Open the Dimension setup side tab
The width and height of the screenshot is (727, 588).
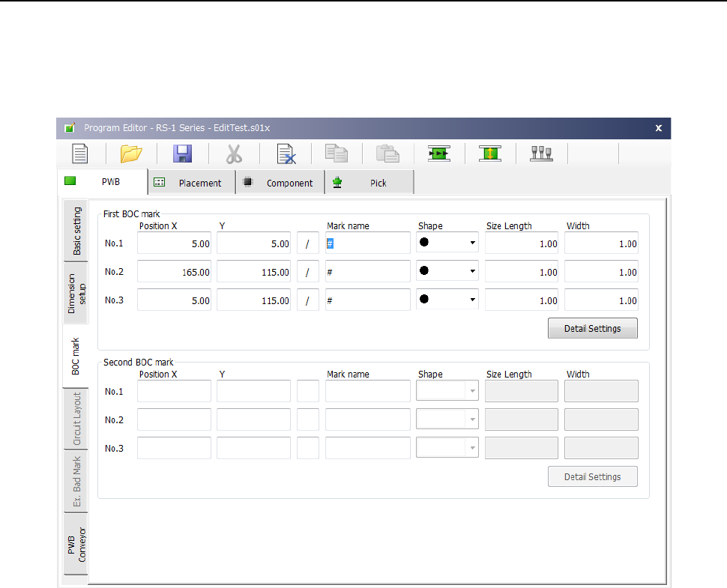pyautogui.click(x=76, y=293)
